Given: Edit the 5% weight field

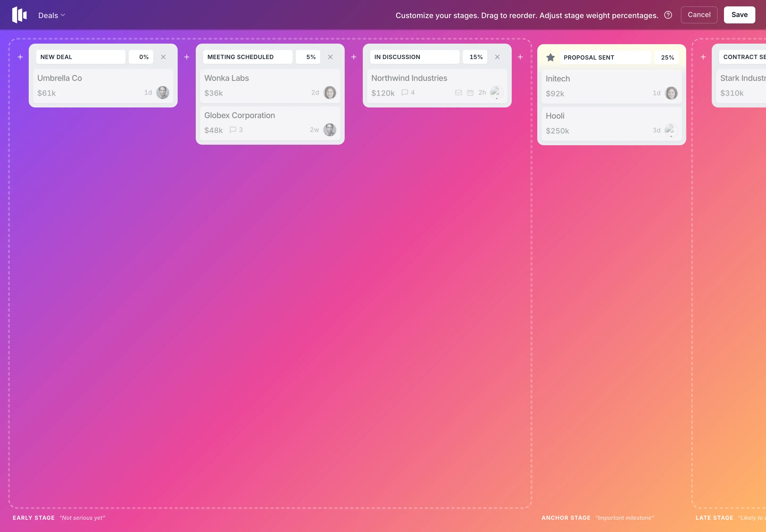Looking at the screenshot, I should pos(308,57).
